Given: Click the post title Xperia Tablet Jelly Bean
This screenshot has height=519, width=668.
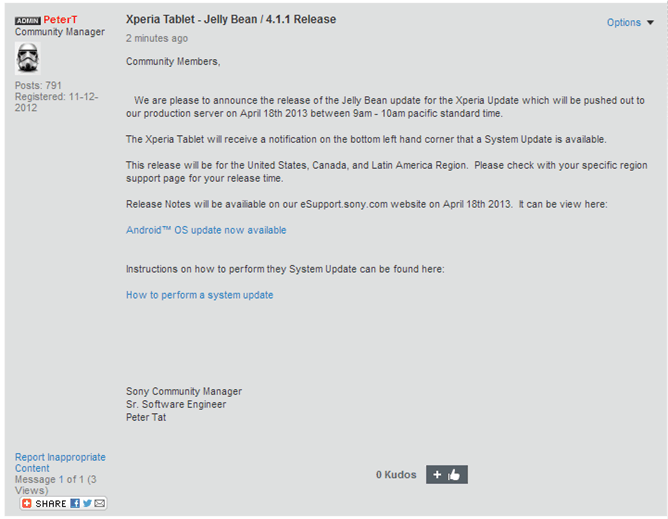Looking at the screenshot, I should (x=230, y=19).
